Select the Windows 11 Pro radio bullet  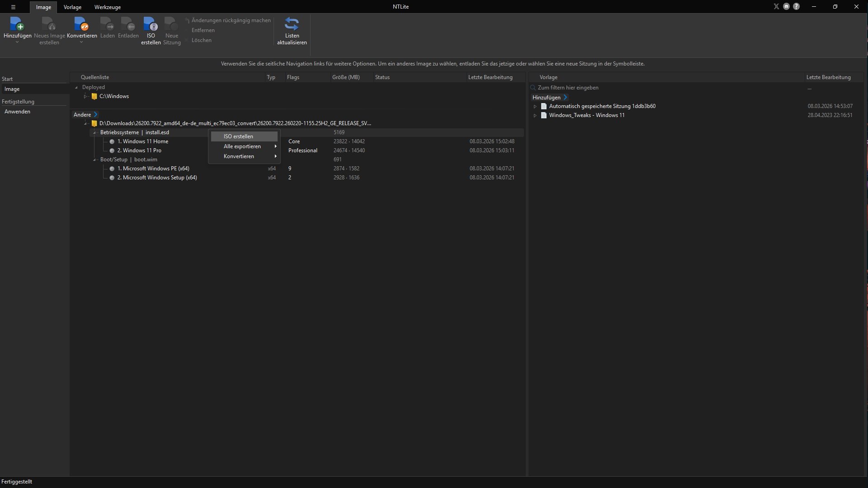click(112, 150)
